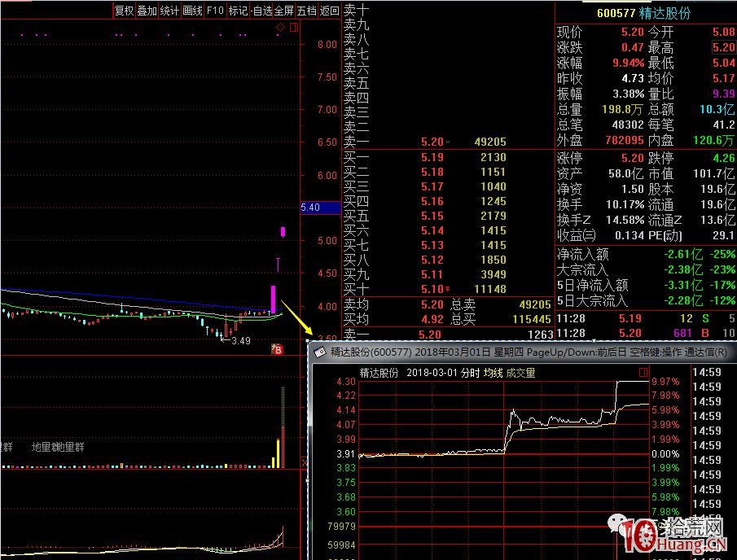Image resolution: width=737 pixels, height=560 pixels.
Task: Click the 买四 bid price 5.16
Action: (432, 201)
